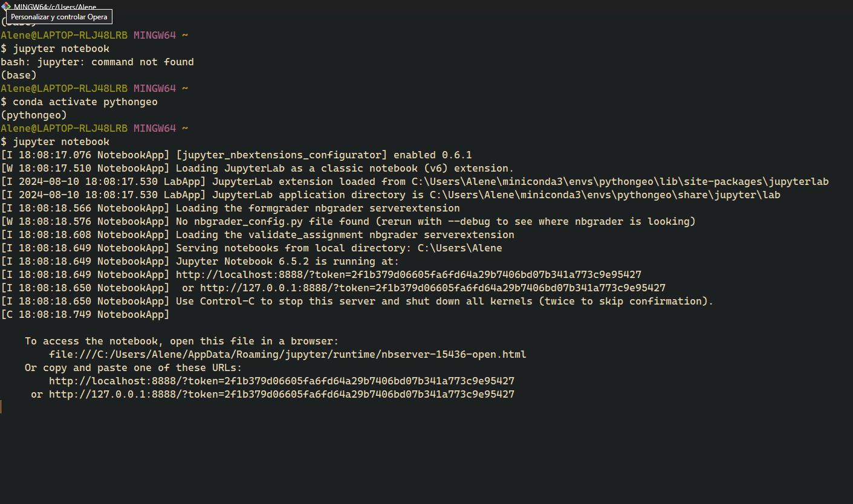Click the MINGW64 icon in the title bar
This screenshot has width=853, height=504.
tap(5, 6)
